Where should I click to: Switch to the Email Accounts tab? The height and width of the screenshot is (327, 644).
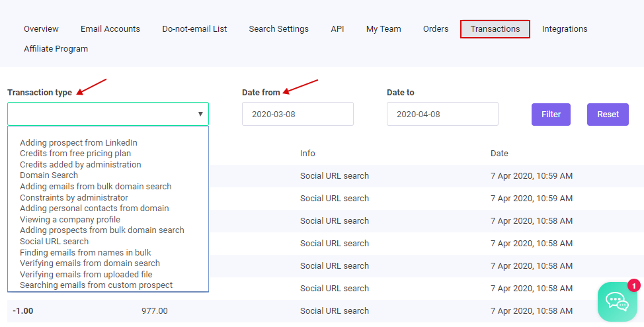point(110,29)
